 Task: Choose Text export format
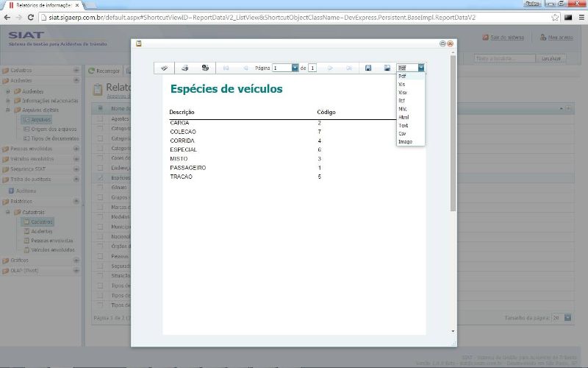411,126
